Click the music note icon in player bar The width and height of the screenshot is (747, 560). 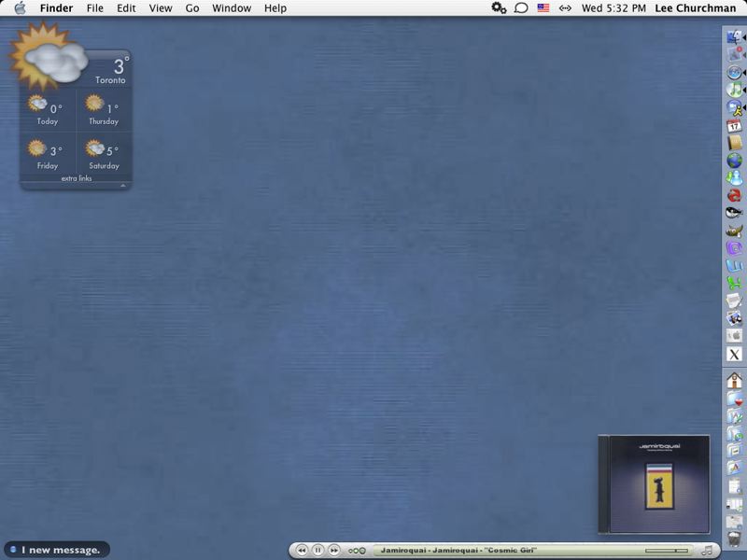(707, 551)
